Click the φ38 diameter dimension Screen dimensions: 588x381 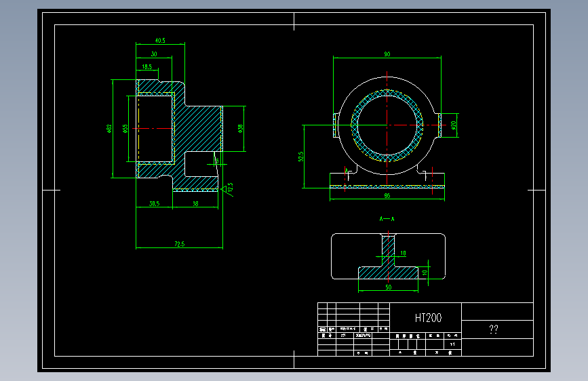pyautogui.click(x=240, y=129)
